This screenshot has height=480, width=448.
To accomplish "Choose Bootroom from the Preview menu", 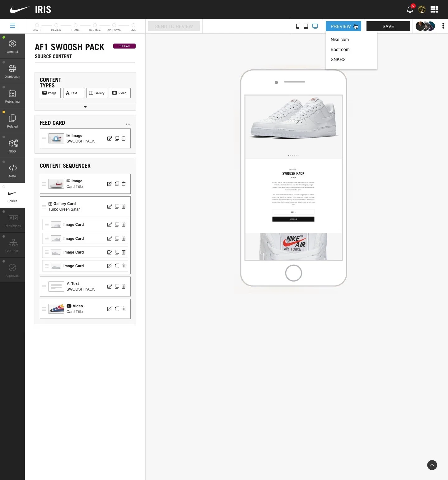I will 340,49.
